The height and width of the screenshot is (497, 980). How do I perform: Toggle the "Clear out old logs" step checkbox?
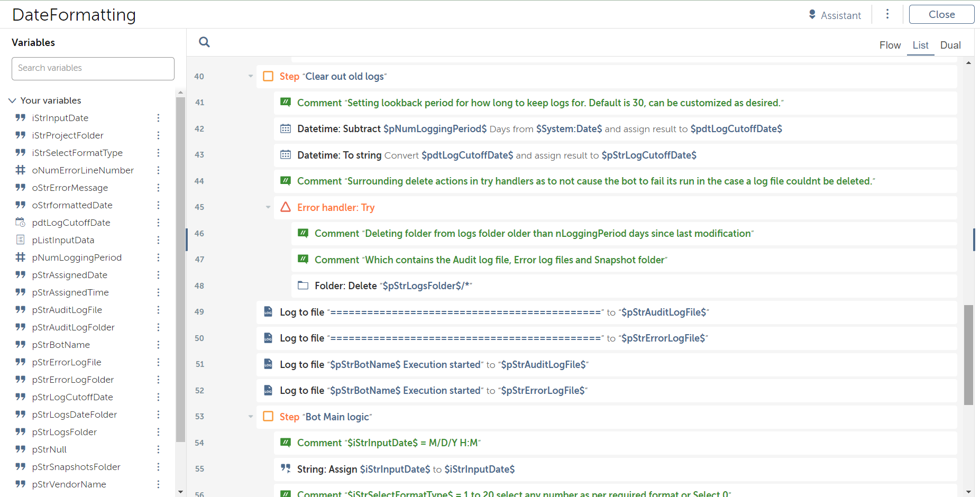point(268,76)
